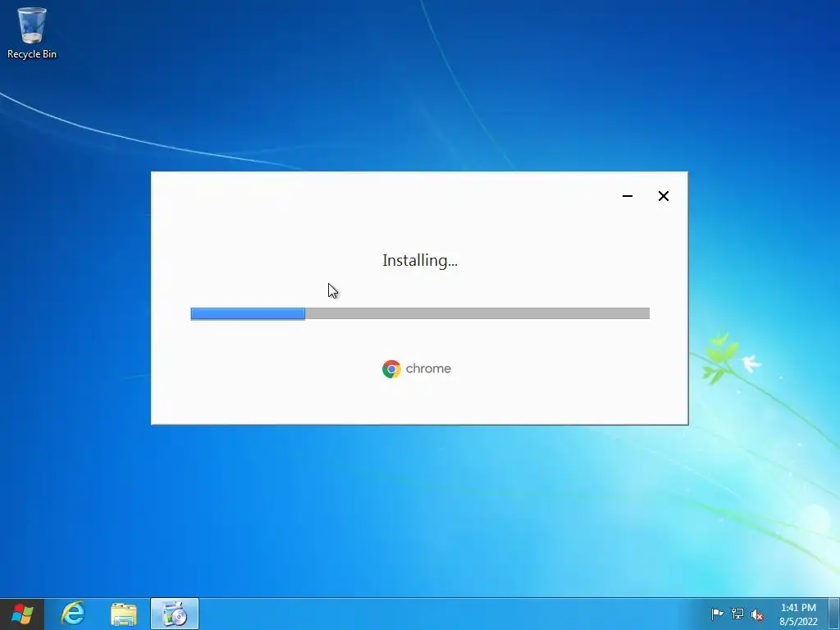Launch Internet Explorer from the taskbar
This screenshot has width=840, height=630.
[x=73, y=614]
